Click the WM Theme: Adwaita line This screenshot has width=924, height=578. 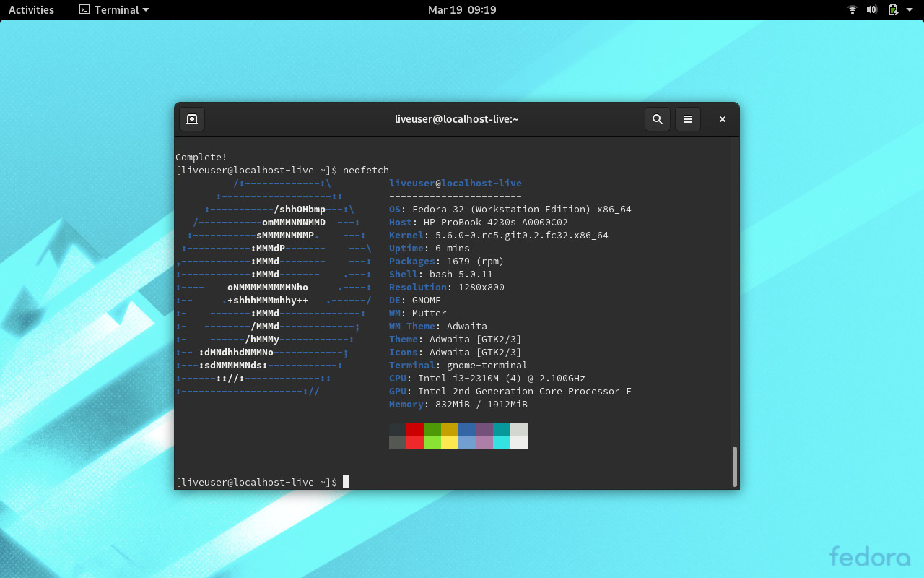coord(438,326)
